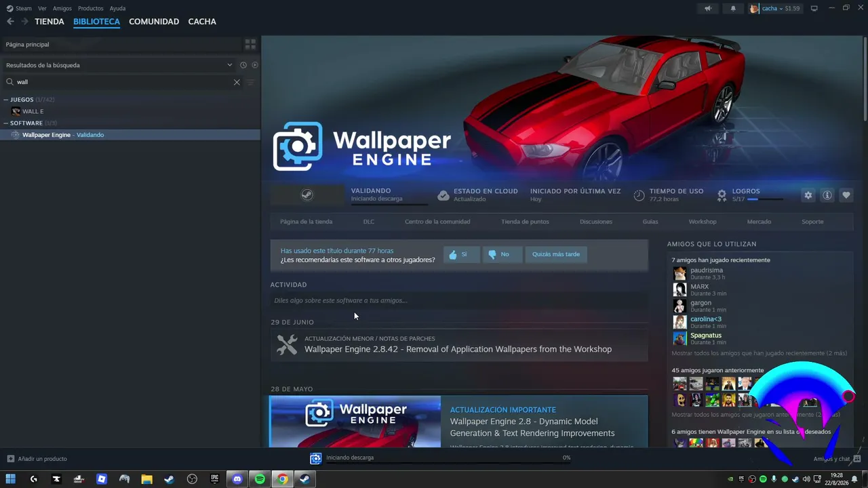Open the Ver menu

tap(42, 8)
